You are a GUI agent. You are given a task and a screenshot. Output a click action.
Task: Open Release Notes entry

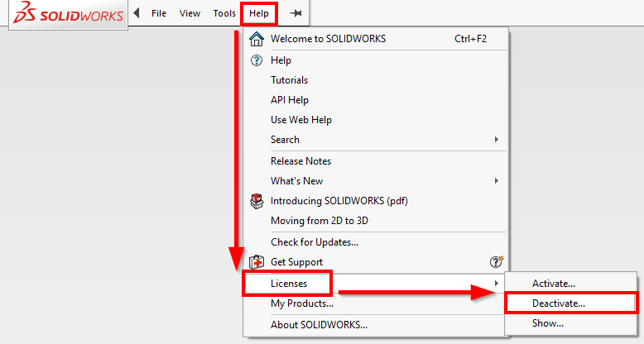point(300,161)
